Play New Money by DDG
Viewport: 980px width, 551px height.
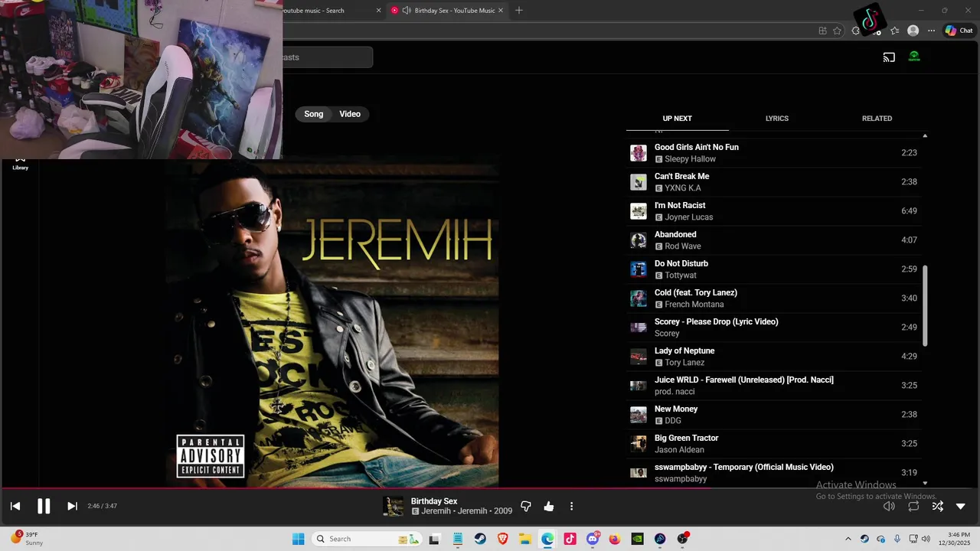pyautogui.click(x=775, y=415)
